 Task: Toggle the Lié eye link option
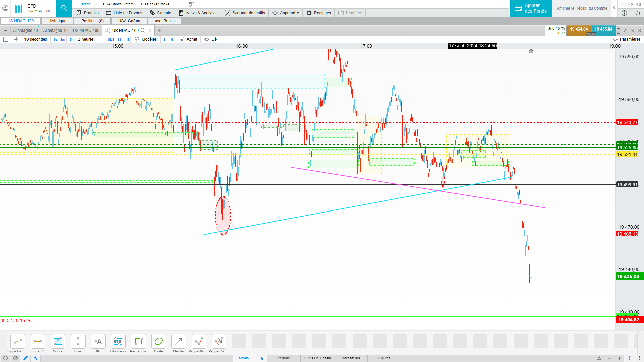coord(211,39)
